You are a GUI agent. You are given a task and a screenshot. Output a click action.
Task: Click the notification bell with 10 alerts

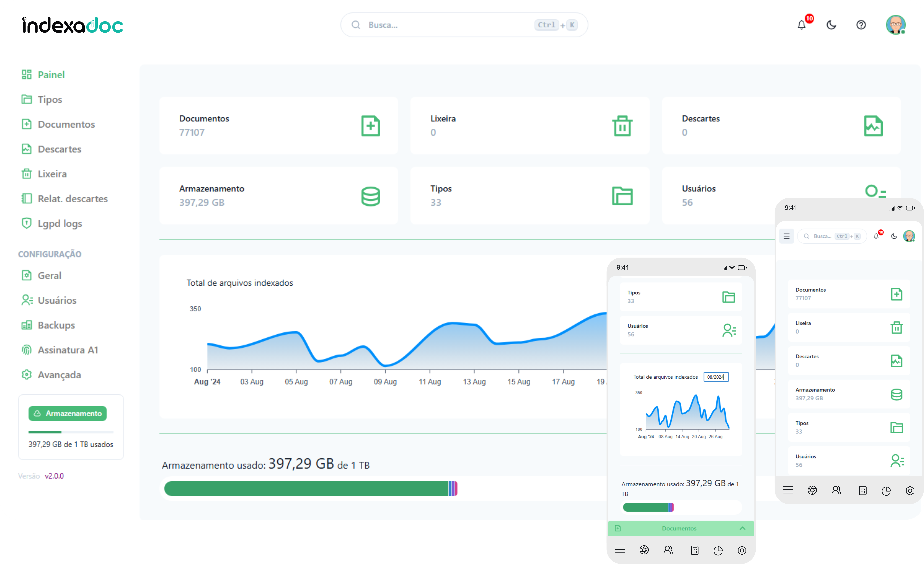(x=802, y=25)
